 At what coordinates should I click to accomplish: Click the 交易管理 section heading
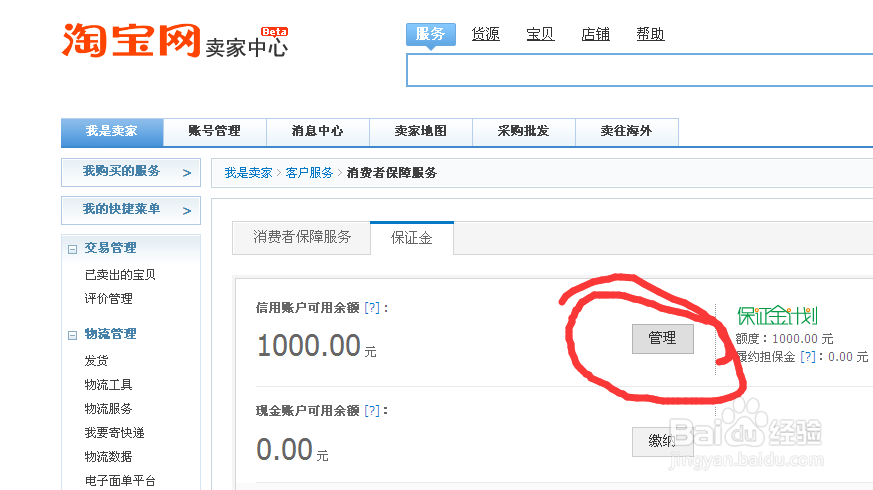click(110, 248)
